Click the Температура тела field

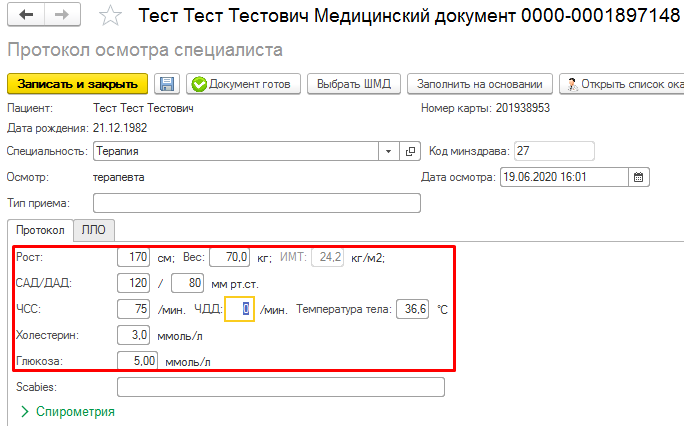[414, 309]
